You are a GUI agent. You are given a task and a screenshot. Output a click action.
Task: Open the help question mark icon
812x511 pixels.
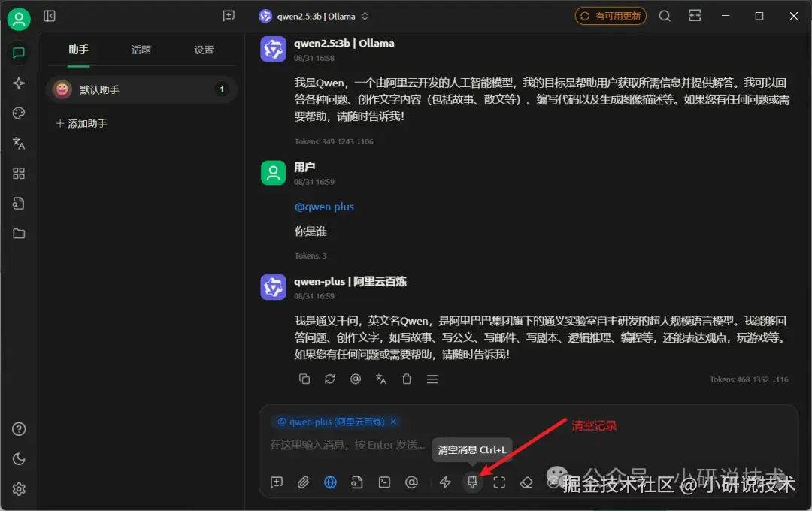coord(19,429)
